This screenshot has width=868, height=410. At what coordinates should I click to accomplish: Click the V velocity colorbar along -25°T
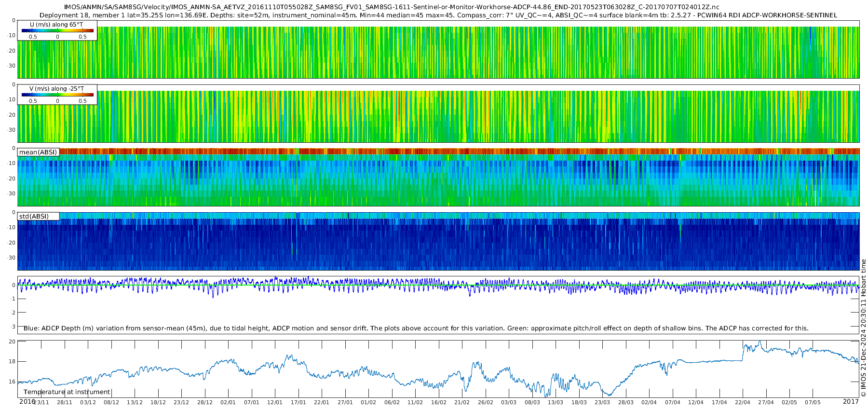[57, 95]
